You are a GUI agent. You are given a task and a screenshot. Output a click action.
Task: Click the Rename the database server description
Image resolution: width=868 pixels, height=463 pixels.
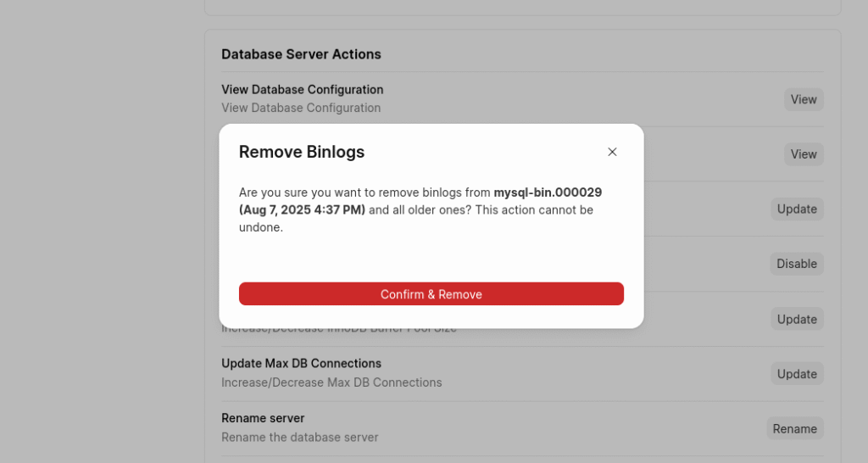click(299, 438)
